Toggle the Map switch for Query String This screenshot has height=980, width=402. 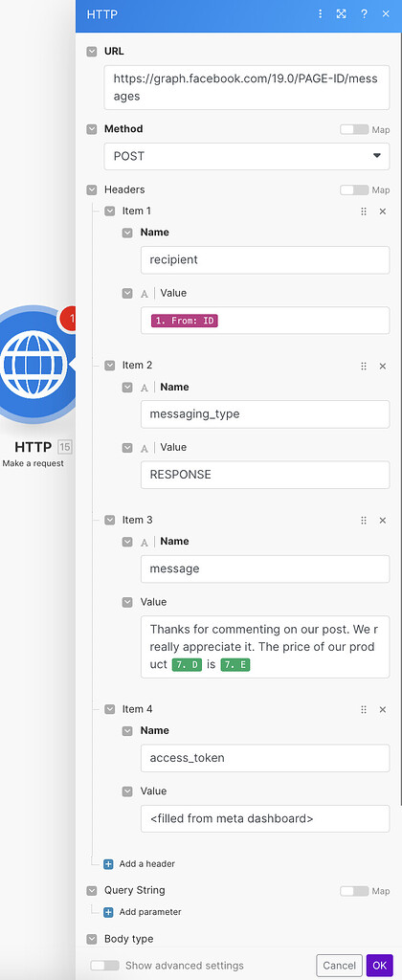point(354,891)
